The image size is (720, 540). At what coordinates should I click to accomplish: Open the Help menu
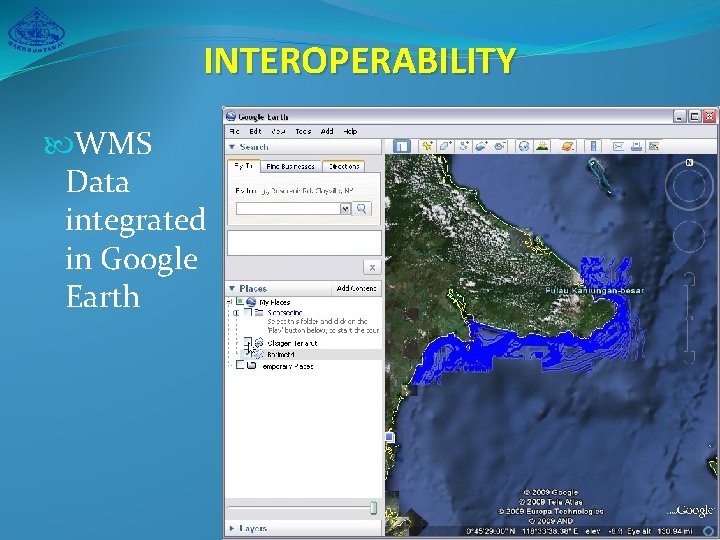point(350,131)
